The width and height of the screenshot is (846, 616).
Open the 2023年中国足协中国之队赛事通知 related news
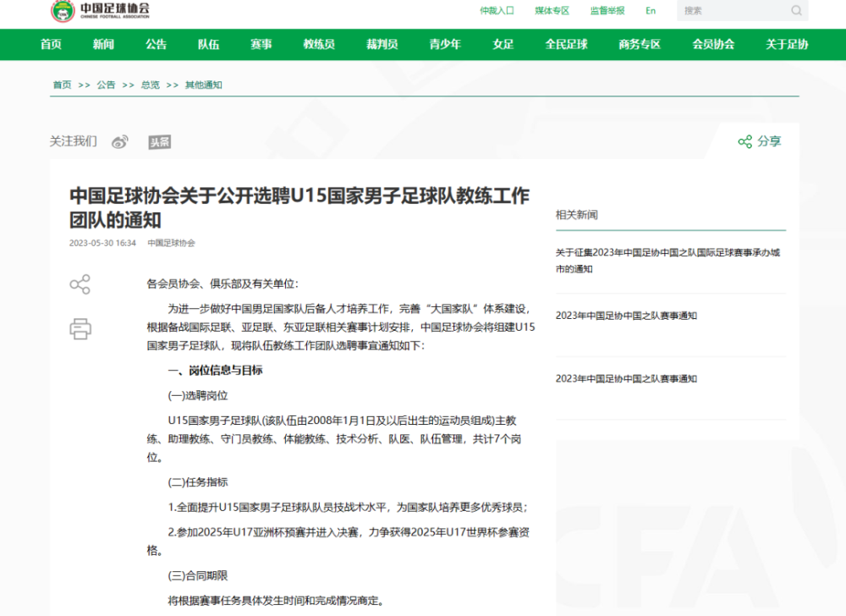(x=625, y=315)
